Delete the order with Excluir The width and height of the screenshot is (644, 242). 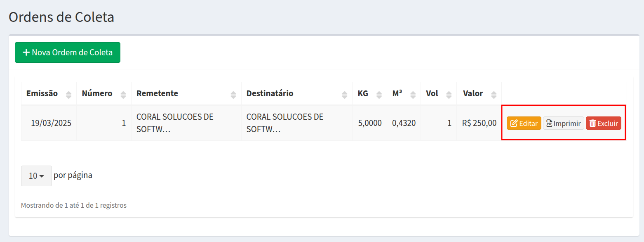[x=603, y=123]
